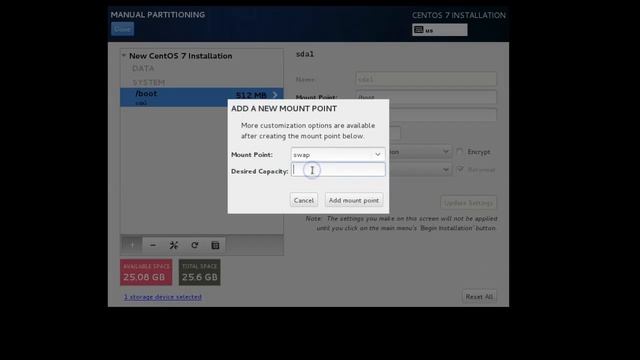Select the /boot partition row
Viewport: 640px width, 360px height.
202,97
